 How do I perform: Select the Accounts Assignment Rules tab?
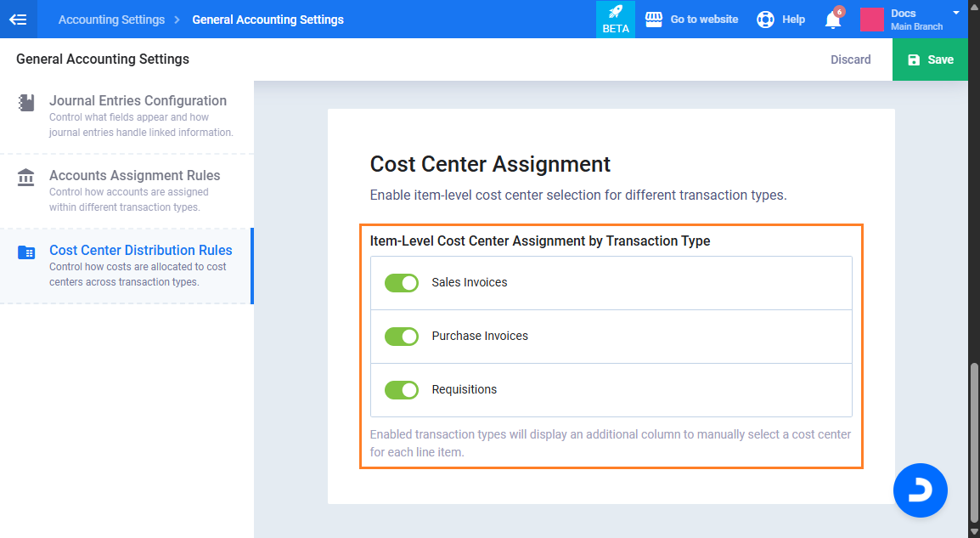[x=134, y=176]
